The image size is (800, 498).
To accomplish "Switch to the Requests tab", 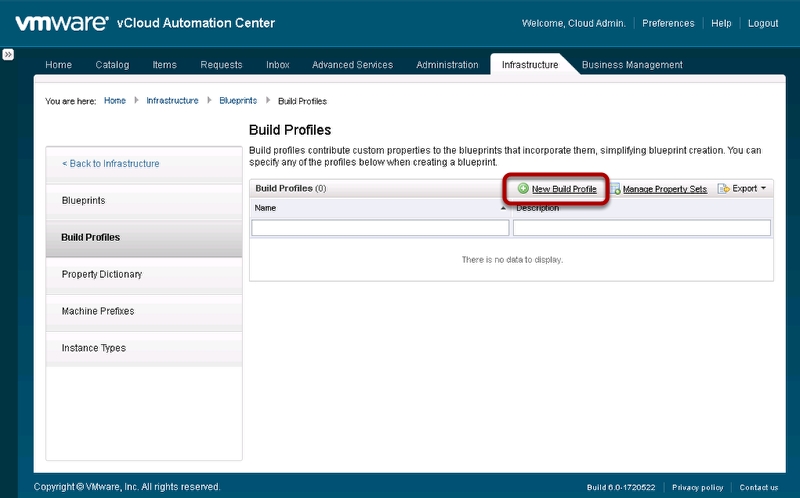I will [221, 65].
